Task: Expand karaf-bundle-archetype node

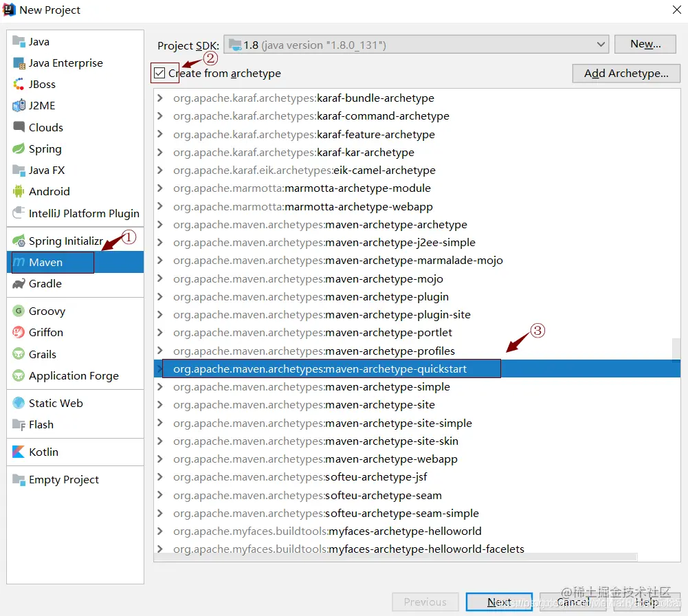Action: 160,98
